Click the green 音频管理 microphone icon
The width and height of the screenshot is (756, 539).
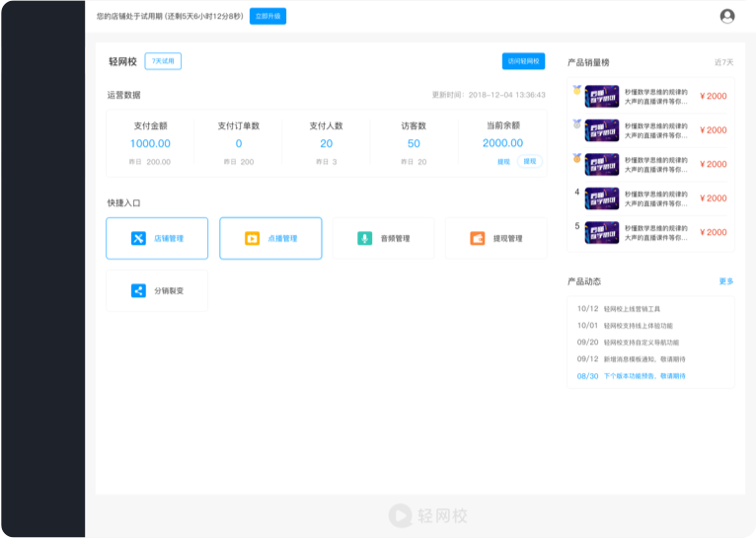point(364,238)
